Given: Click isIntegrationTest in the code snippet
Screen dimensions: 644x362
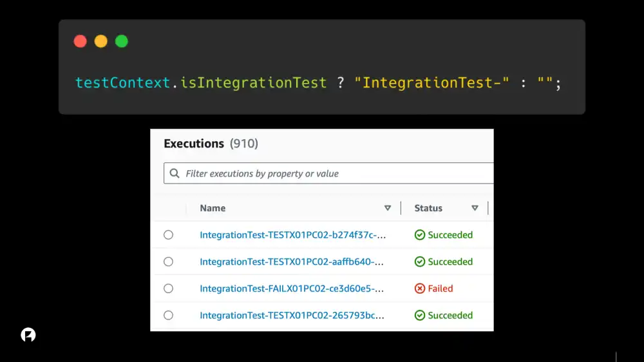Looking at the screenshot, I should coord(253,82).
